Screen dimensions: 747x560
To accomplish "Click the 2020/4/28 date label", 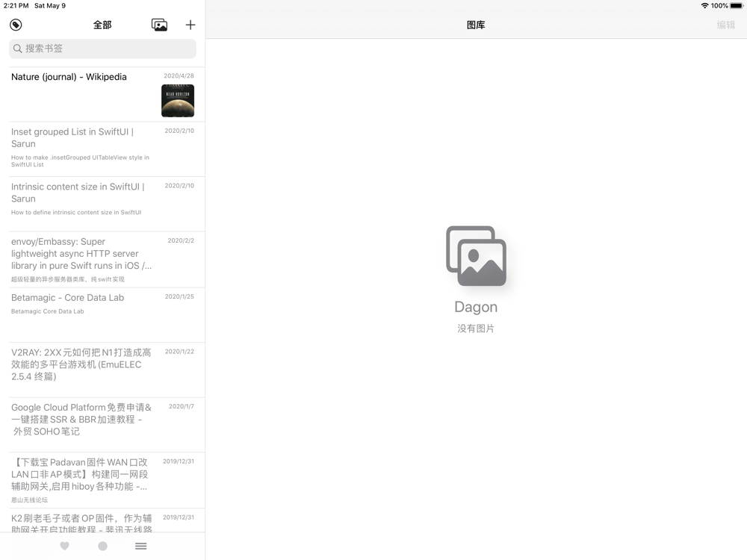I will pos(179,75).
